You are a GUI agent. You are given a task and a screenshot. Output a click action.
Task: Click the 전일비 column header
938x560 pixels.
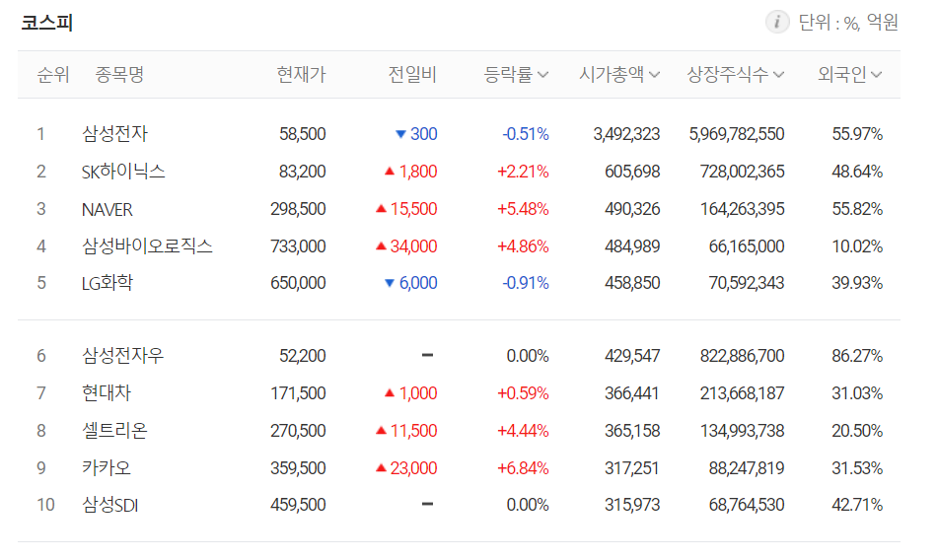click(x=412, y=75)
